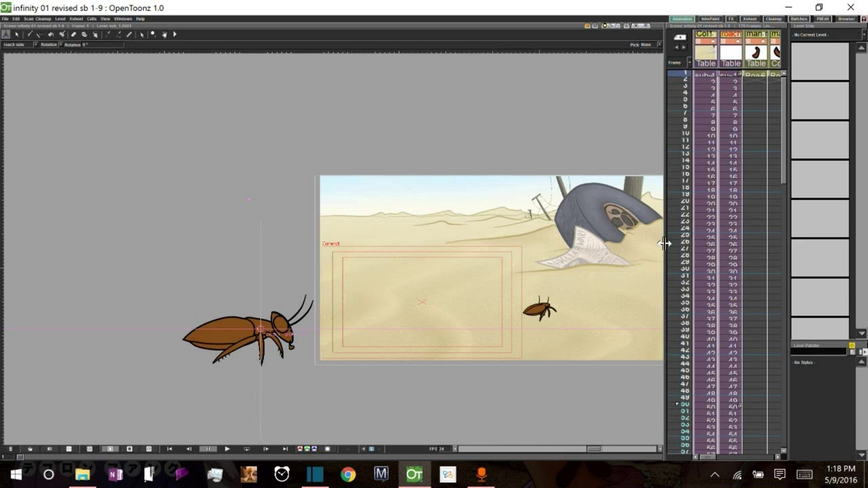
Task: Click the OpenToonz taskbar icon
Action: click(414, 474)
